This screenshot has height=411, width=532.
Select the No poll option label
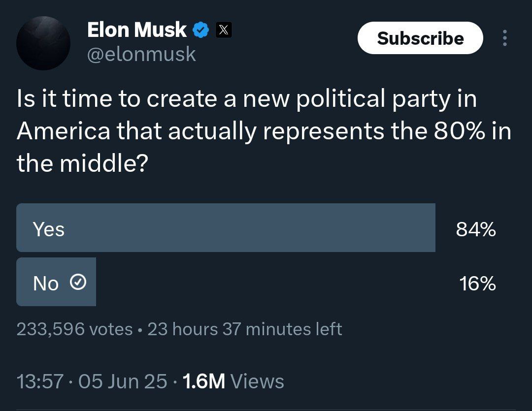(x=46, y=284)
